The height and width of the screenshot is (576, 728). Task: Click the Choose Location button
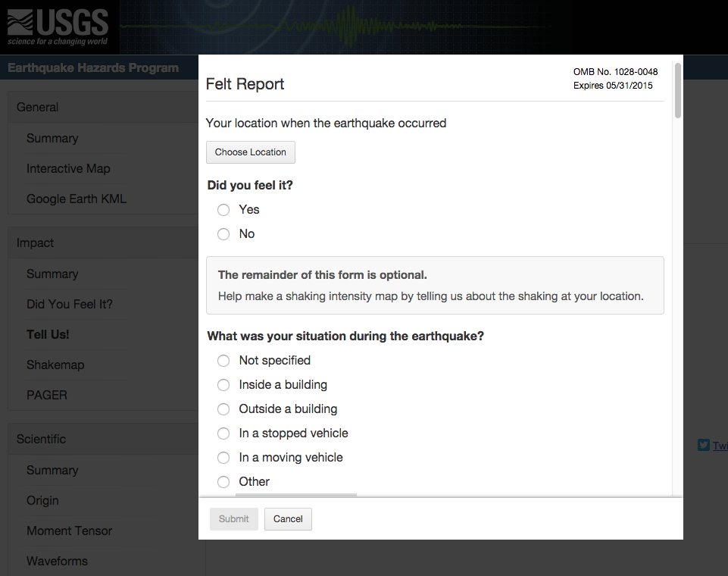[251, 152]
